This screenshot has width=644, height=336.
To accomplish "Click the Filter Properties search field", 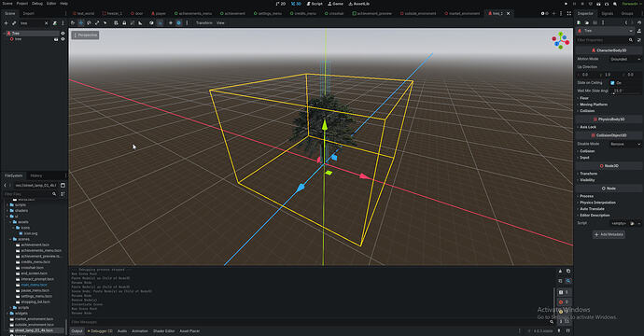I will (603, 40).
